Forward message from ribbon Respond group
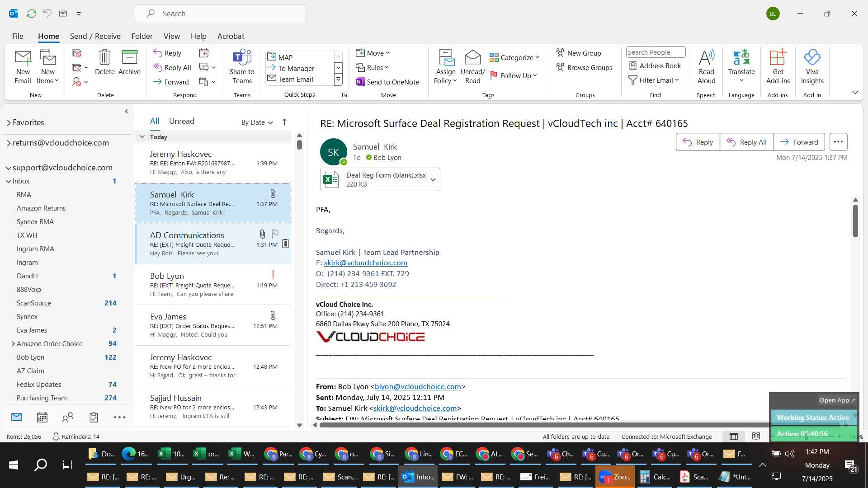 [x=171, y=82]
